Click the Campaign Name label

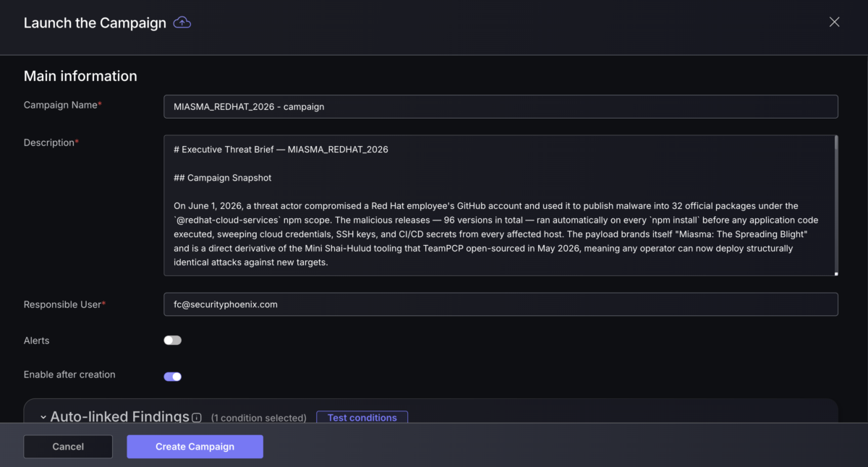click(x=62, y=105)
